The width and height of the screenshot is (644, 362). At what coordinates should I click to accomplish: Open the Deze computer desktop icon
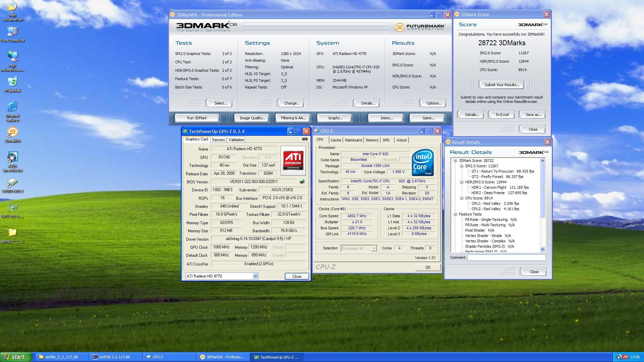[12, 35]
